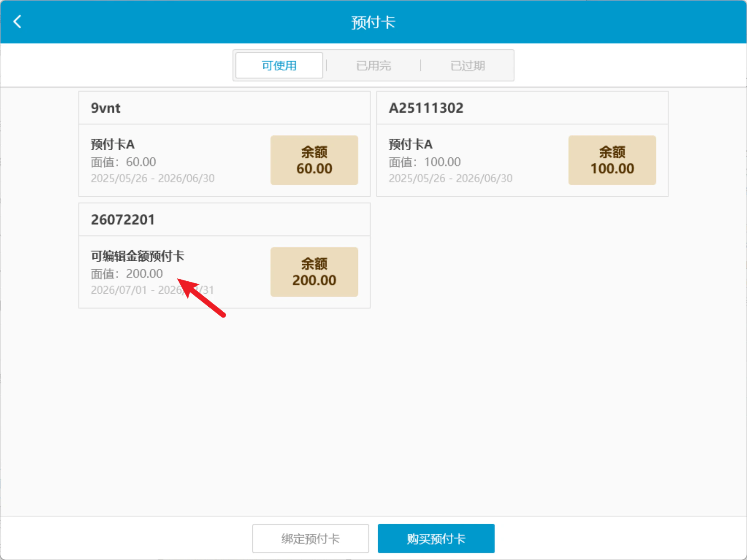
Task: Click 预付卡A name under card 9vnt
Action: coord(113,144)
